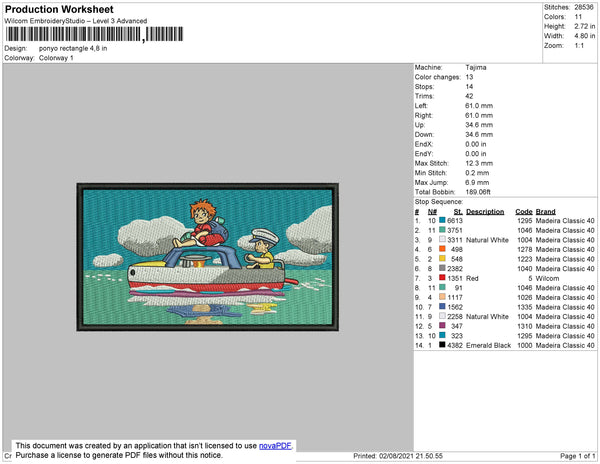Click the Trims value '42'
The width and height of the screenshot is (600, 464).
(470, 96)
